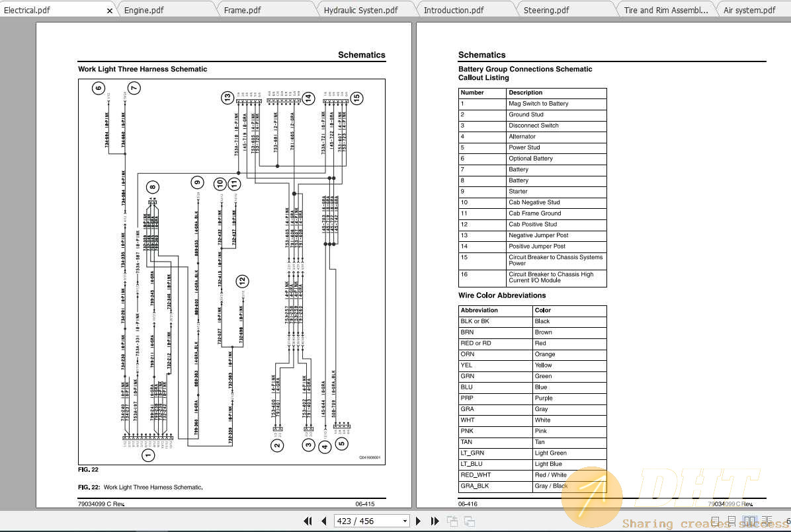
Task: Click the 'Mag Switch to Battery' cell
Action: click(556, 104)
